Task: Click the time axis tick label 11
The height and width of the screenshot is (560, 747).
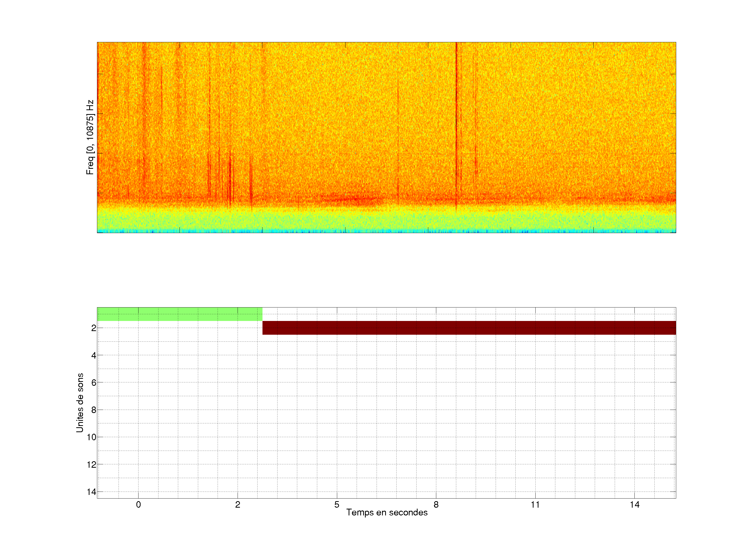Action: (x=535, y=505)
